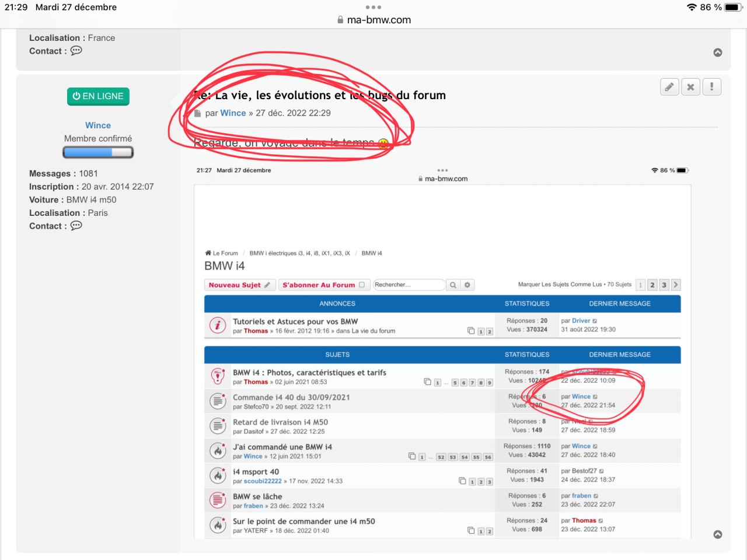Click 'Nouveau Sujet' in the embedded screenshot
This screenshot has width=747, height=560.
(x=239, y=285)
